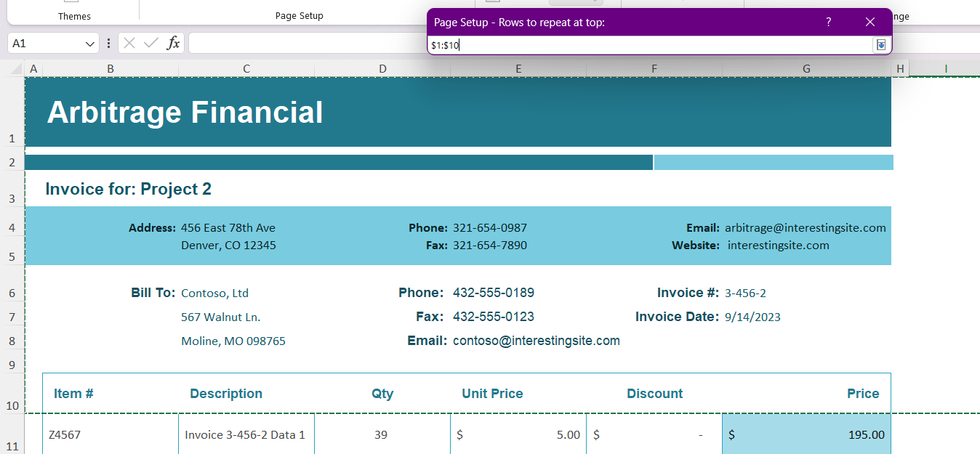Viewport: 980px width, 454px height.
Task: Click the 'Discount' table header
Action: click(655, 394)
